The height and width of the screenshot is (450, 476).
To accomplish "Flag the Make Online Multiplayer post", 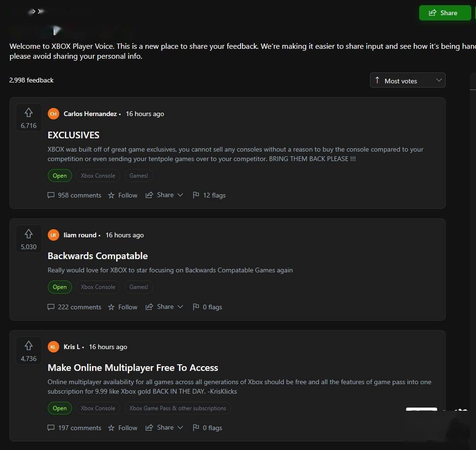I will (207, 428).
